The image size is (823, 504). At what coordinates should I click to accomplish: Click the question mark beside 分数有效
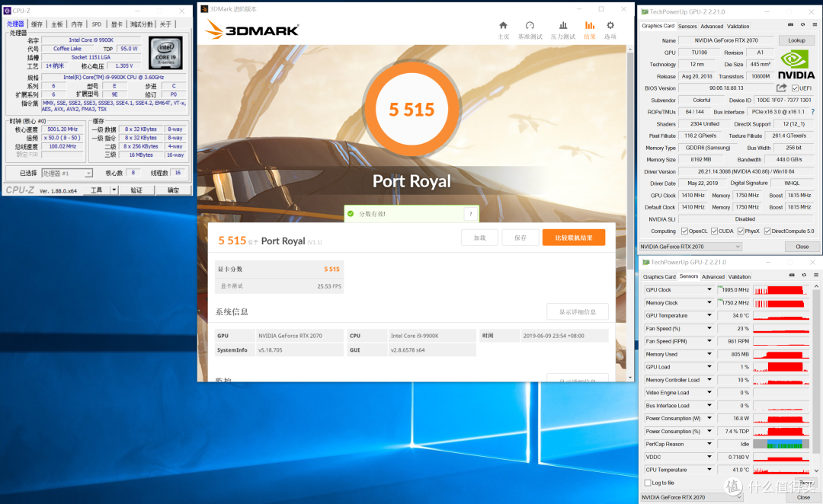(470, 213)
